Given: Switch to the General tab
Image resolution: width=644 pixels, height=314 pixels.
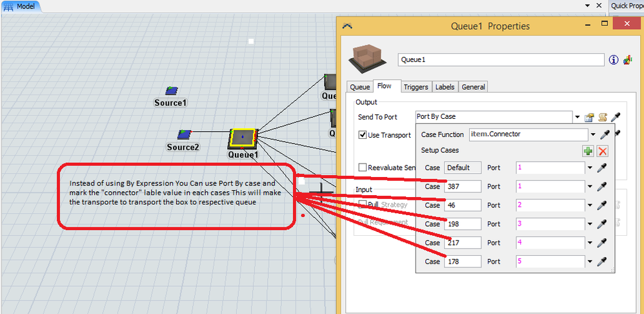Looking at the screenshot, I should click(473, 87).
